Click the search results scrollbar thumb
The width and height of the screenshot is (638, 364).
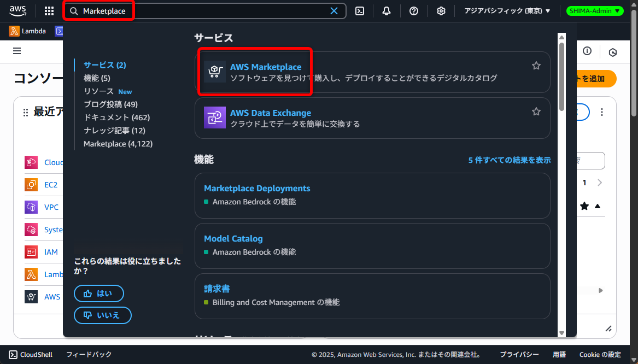point(561,76)
